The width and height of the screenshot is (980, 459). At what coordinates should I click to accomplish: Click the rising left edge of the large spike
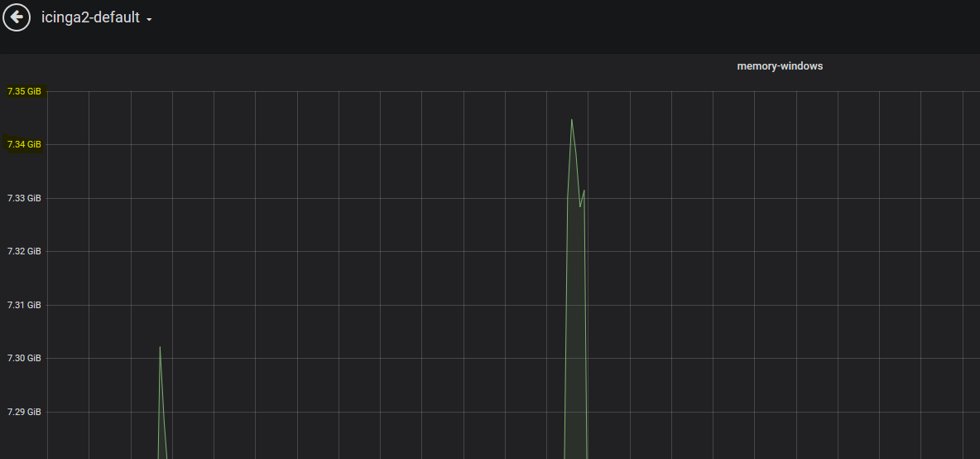click(x=566, y=312)
